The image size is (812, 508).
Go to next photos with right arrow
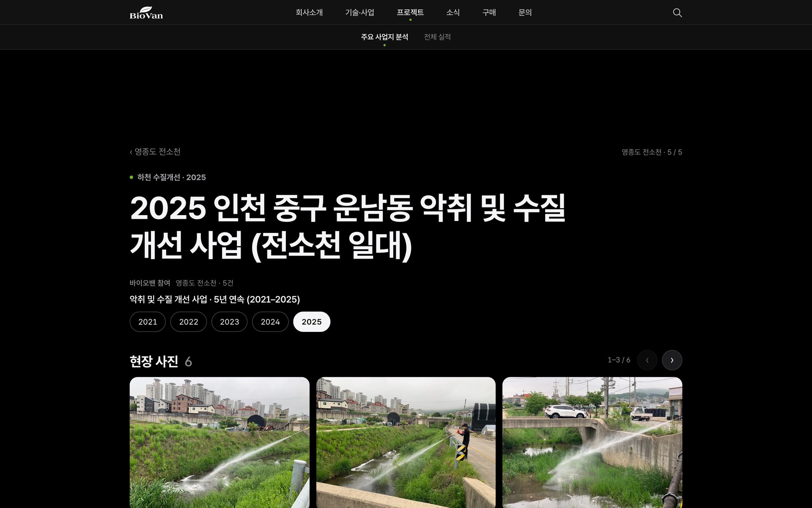(672, 360)
